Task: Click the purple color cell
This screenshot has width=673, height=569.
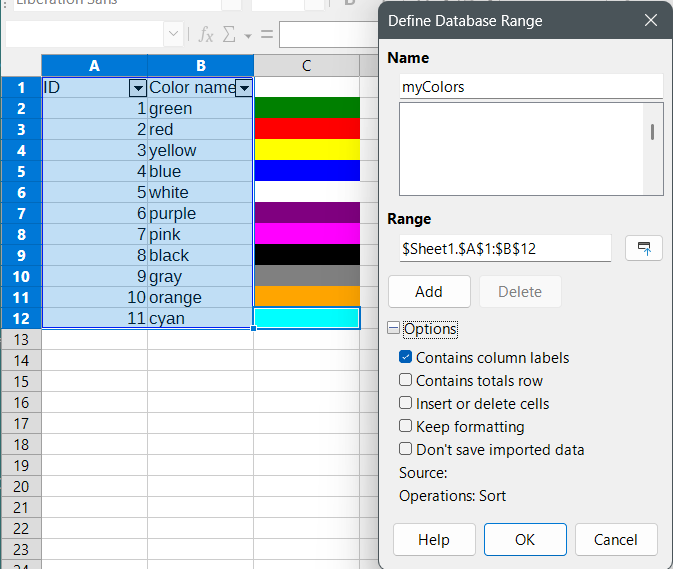Action: pyautogui.click(x=306, y=213)
